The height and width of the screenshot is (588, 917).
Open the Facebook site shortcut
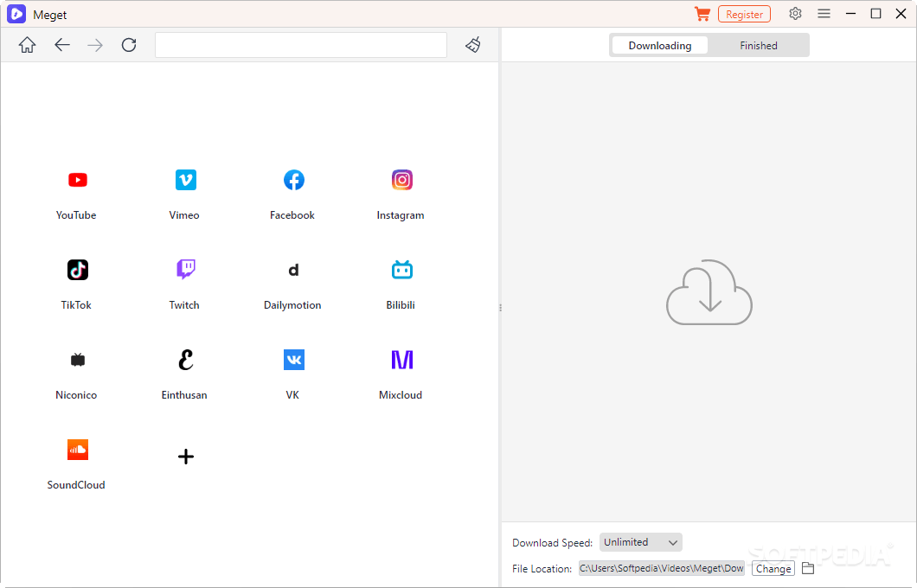coord(293,180)
